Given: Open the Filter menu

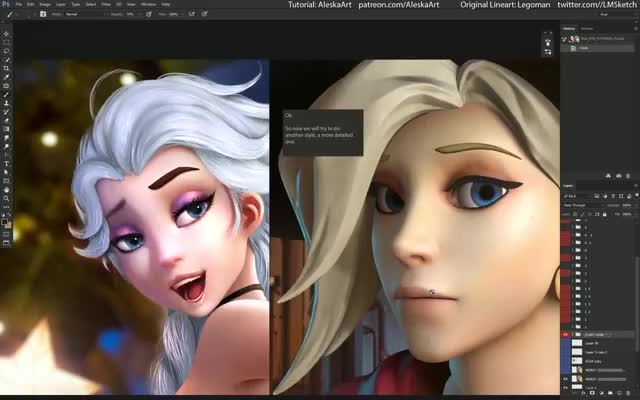Looking at the screenshot, I should tap(106, 4).
